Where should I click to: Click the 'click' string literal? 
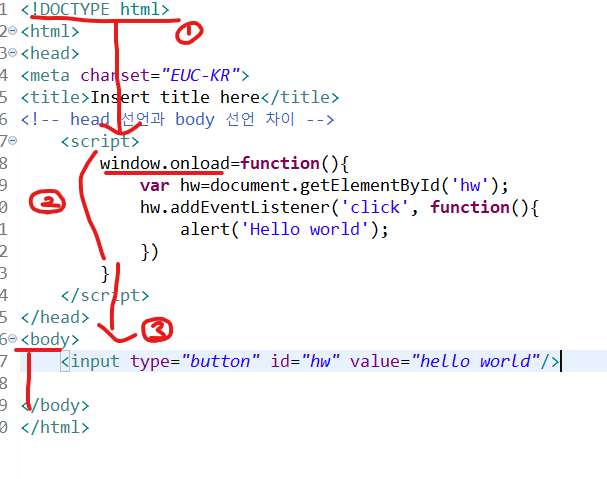point(375,208)
